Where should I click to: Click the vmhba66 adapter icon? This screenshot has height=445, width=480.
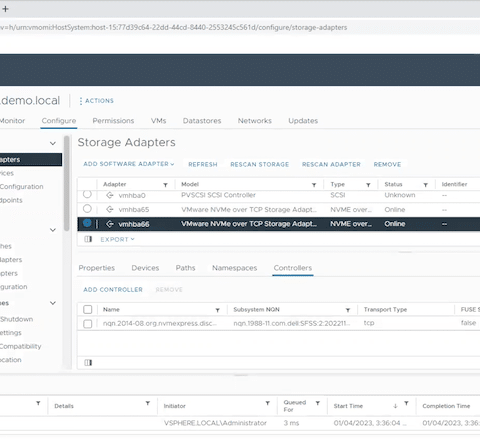110,224
